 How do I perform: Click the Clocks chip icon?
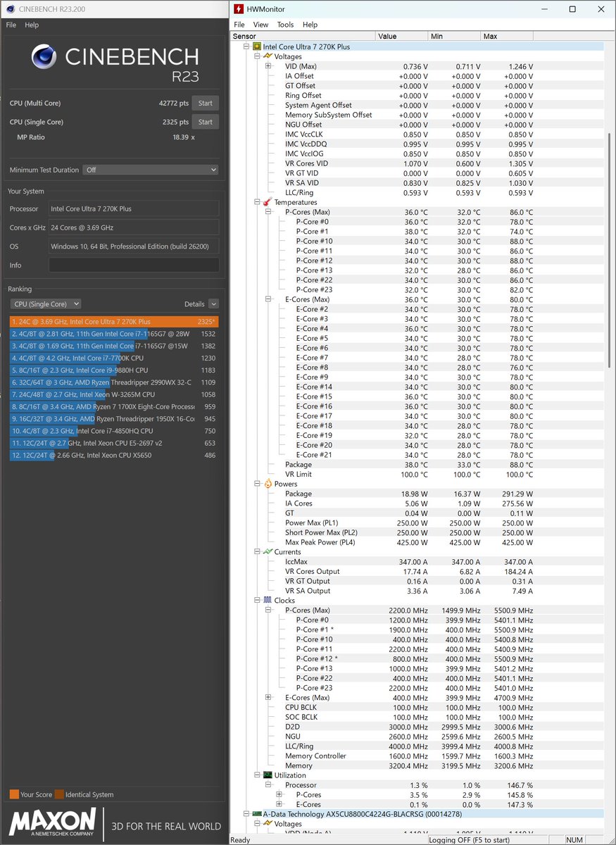pos(268,601)
